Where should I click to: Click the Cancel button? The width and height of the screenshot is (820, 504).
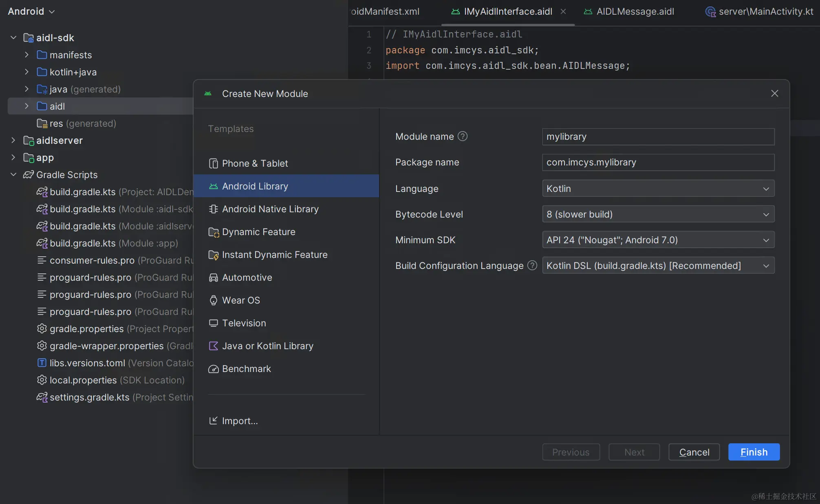694,451
